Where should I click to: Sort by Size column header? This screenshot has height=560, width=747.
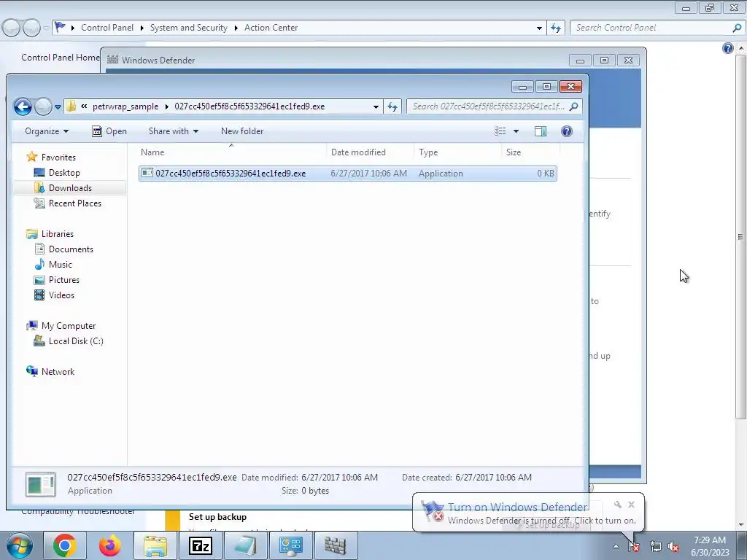530,152
